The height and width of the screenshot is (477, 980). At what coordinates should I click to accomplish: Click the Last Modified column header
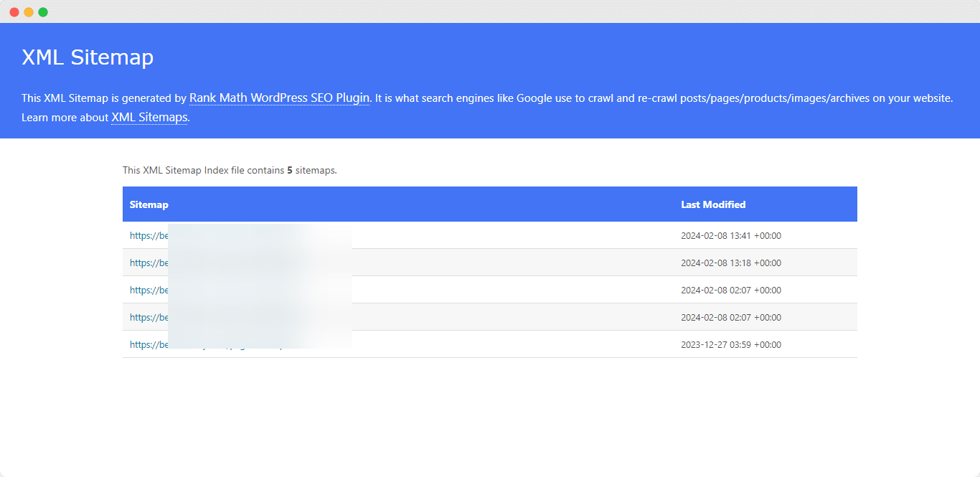pos(713,204)
